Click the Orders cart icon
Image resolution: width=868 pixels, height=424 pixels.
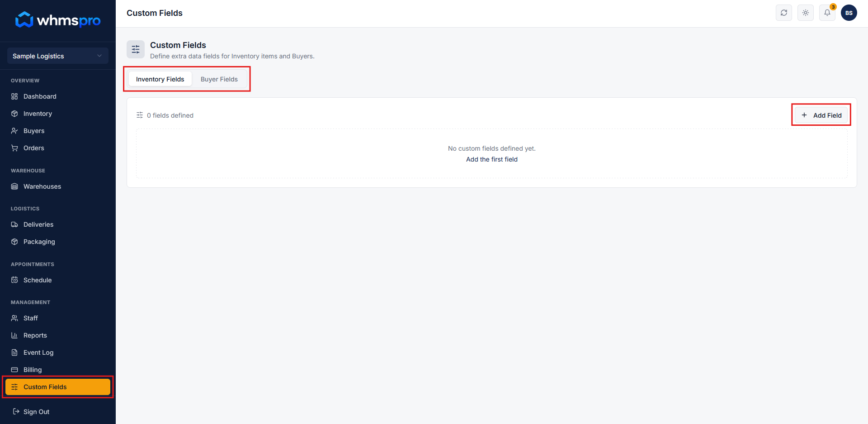14,148
